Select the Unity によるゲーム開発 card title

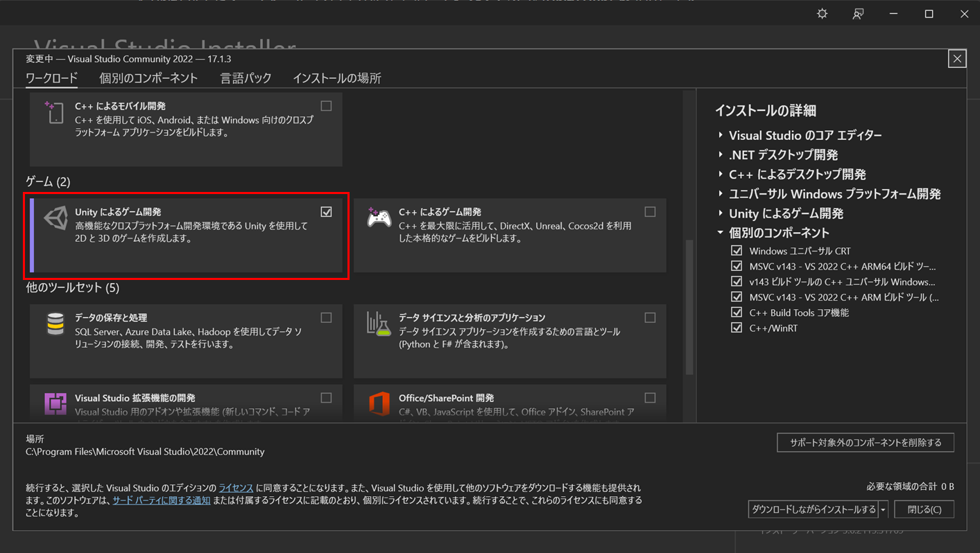click(118, 212)
